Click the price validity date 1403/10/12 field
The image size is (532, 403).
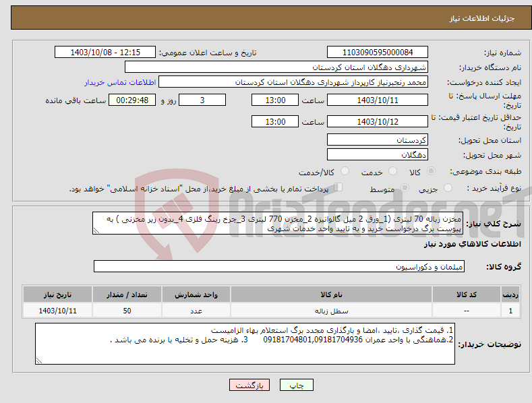[378, 121]
